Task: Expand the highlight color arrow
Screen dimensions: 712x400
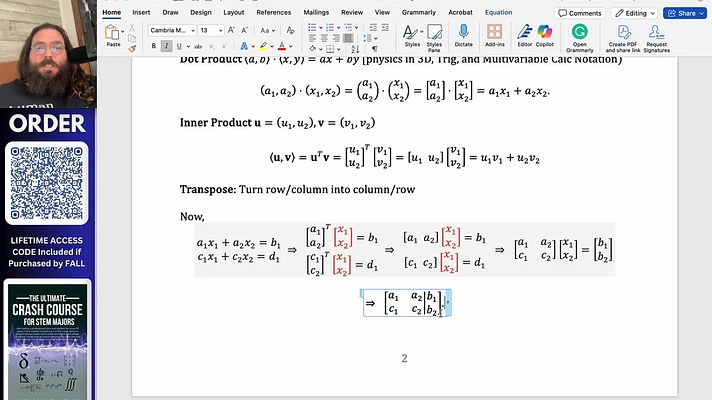Action: point(272,46)
